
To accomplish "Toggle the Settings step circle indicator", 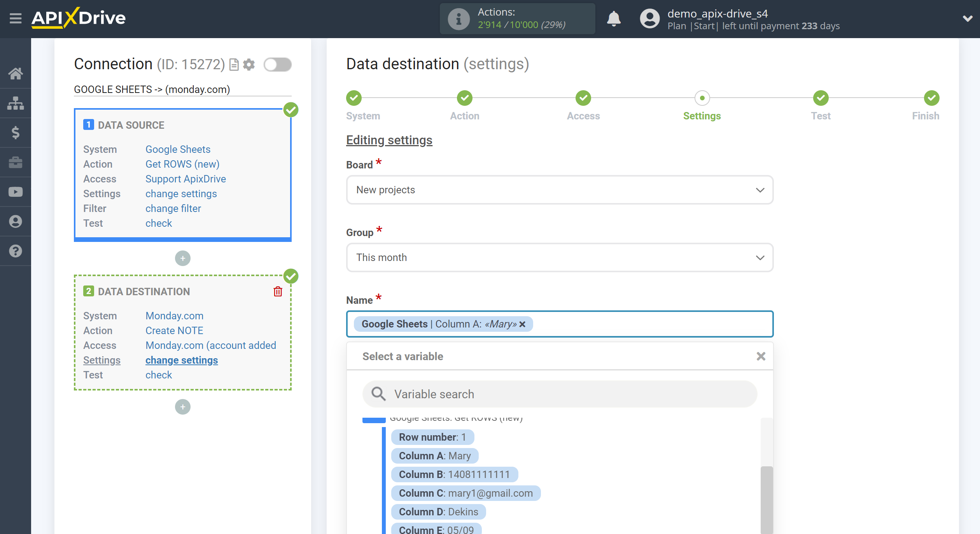I will 701,98.
